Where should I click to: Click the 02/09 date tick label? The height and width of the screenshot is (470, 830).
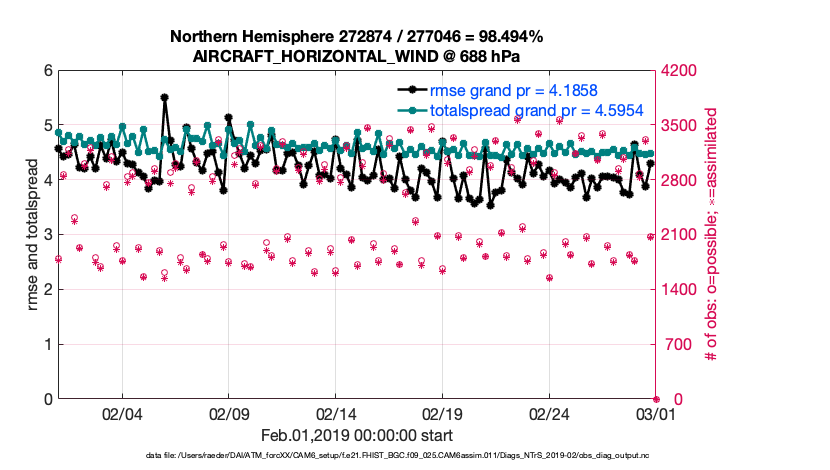229,413
